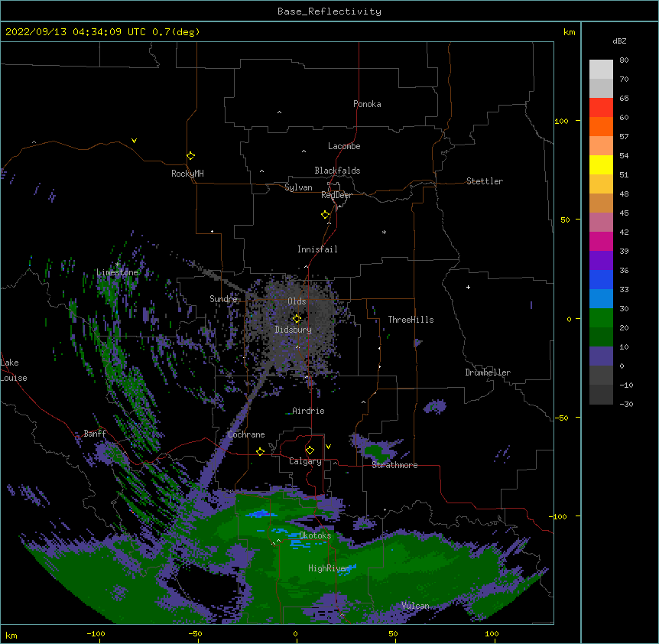Click the 0 tick on the right axis
Viewport: 659px width, 644px height.
tap(569, 319)
